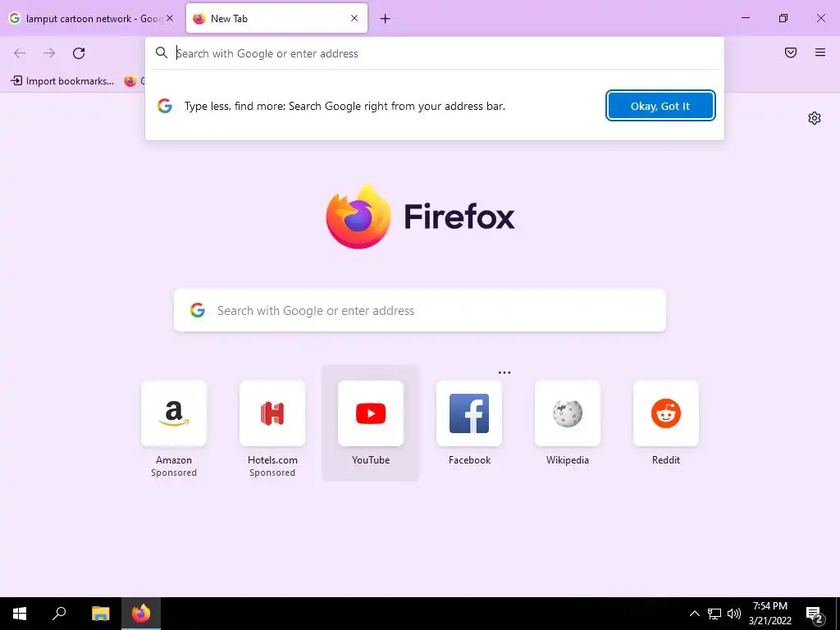
Task: Minimize the Firefox window
Action: click(745, 18)
